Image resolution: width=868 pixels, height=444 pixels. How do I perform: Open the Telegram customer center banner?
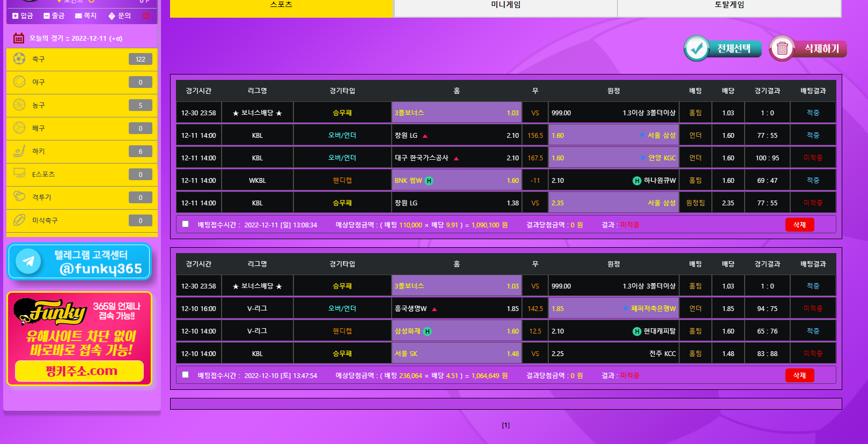pos(79,262)
